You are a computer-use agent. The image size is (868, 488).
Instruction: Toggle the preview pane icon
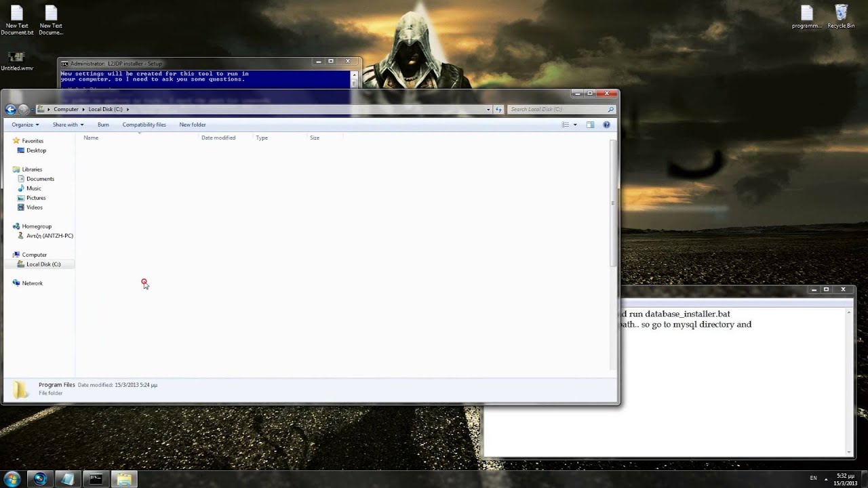coord(590,125)
